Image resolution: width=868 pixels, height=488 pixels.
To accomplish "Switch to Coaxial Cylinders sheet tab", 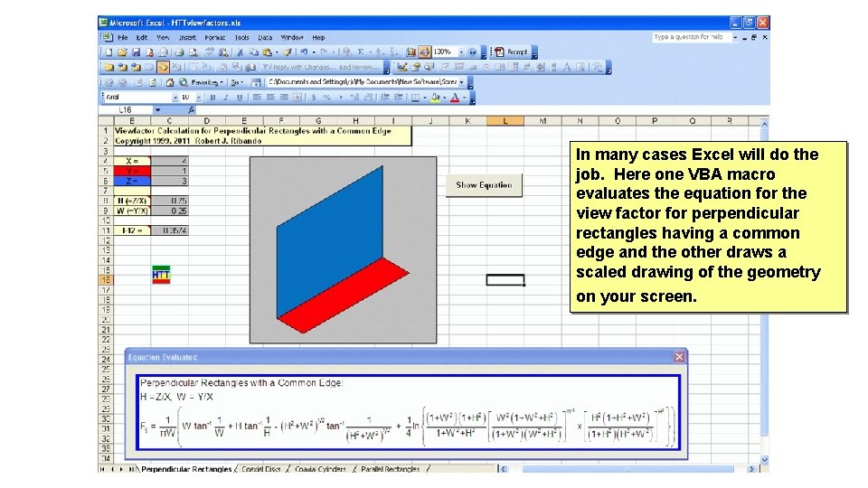I will tap(320, 469).
